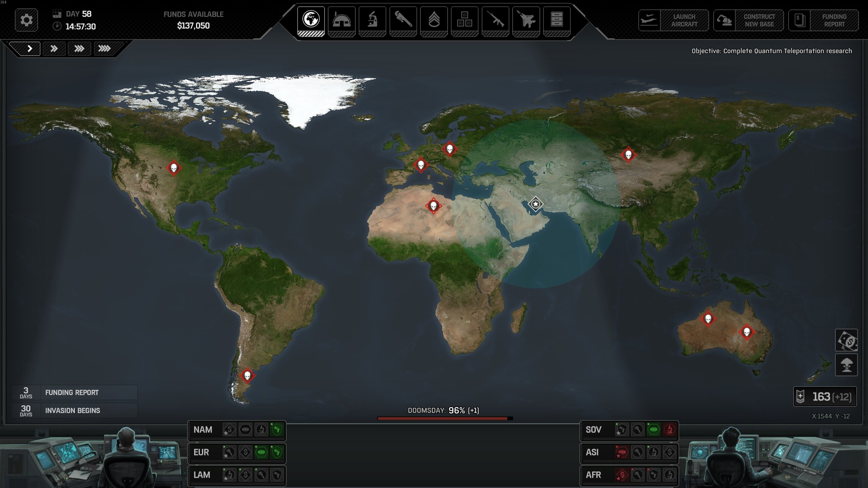Click the Construct New Base button
The height and width of the screenshot is (488, 868).
click(748, 20)
